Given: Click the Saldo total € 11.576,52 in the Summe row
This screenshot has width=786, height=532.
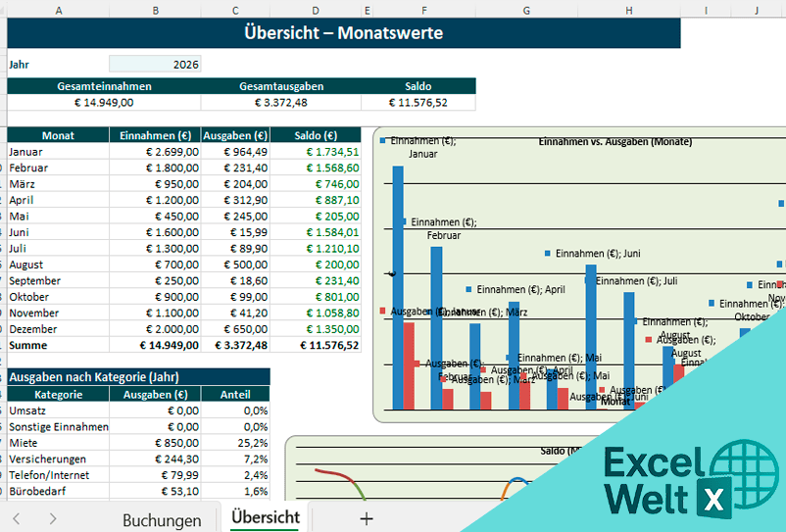Looking at the screenshot, I should 315,345.
